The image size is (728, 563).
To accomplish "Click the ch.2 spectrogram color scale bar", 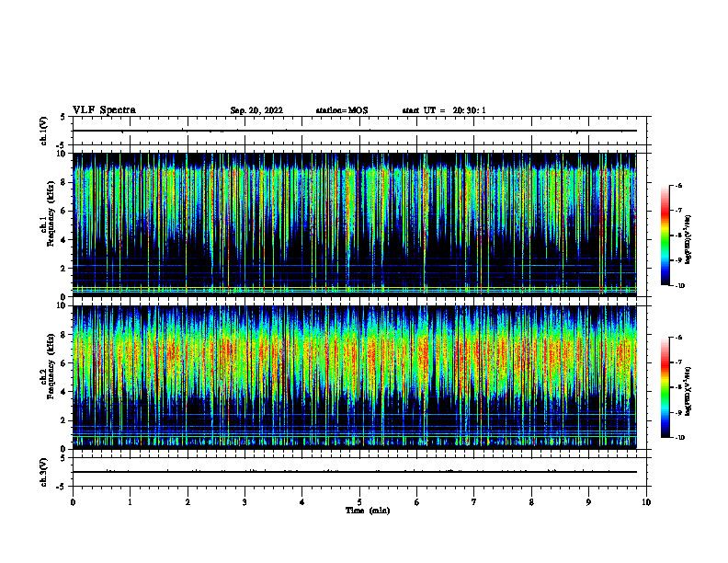I will (x=665, y=387).
